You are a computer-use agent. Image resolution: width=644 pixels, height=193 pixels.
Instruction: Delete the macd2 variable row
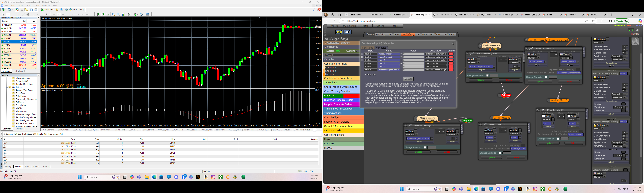451,67
